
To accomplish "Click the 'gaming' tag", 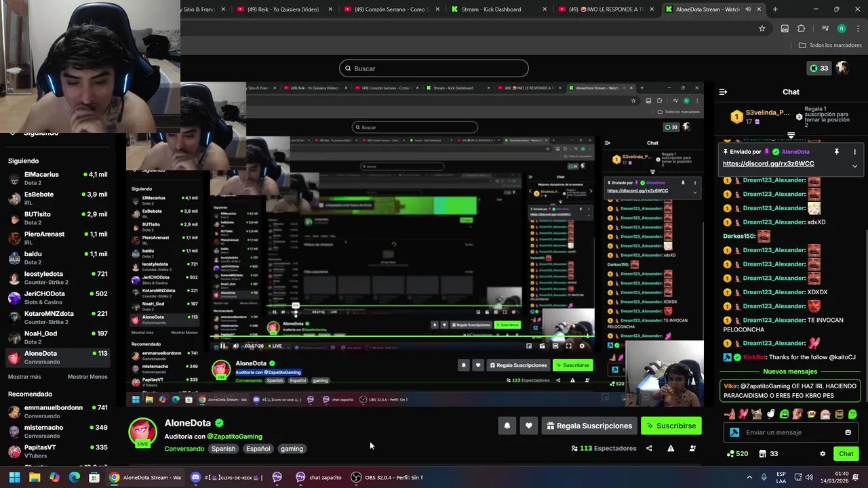I will pos(292,449).
